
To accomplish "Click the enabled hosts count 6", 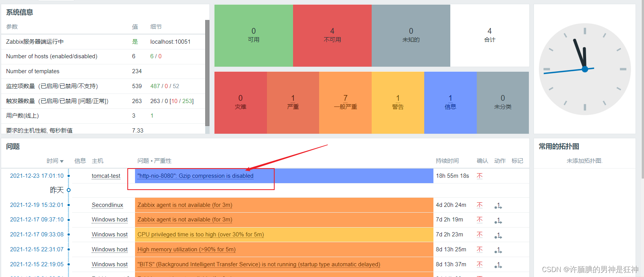I will (x=152, y=56).
